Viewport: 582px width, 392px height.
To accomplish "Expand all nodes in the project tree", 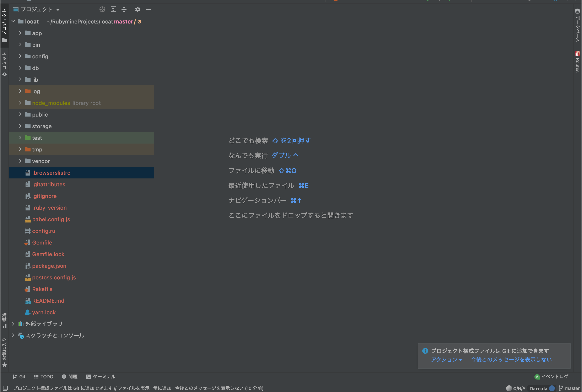I will point(113,9).
